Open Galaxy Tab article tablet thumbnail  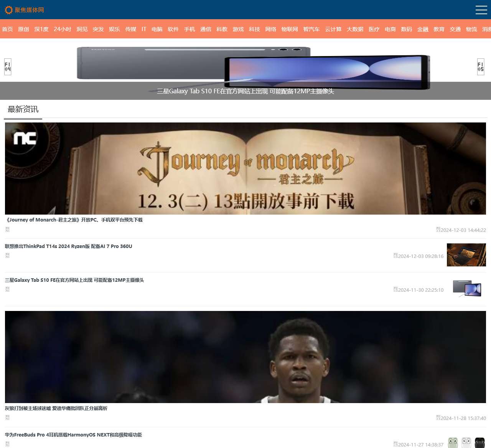point(466,289)
